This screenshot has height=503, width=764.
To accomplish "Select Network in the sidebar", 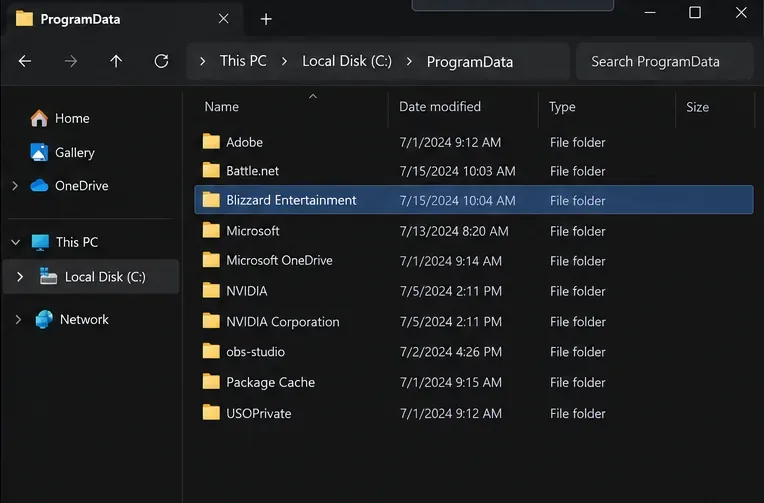I will tap(84, 320).
